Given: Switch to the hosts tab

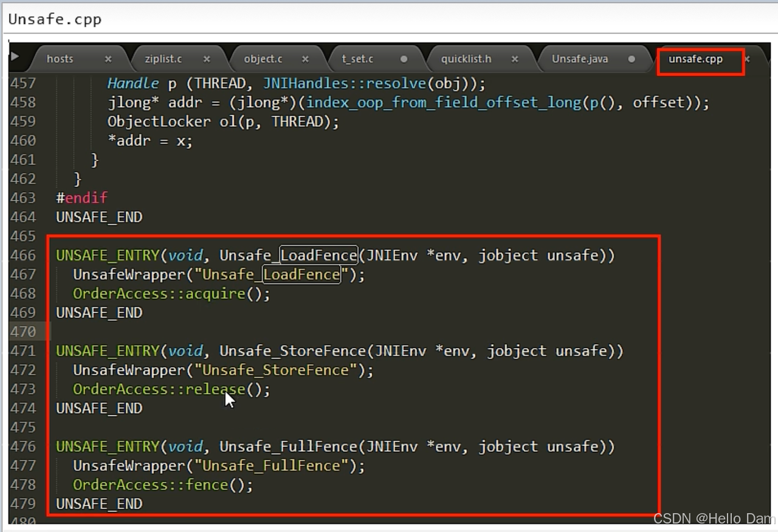Looking at the screenshot, I should pos(60,59).
